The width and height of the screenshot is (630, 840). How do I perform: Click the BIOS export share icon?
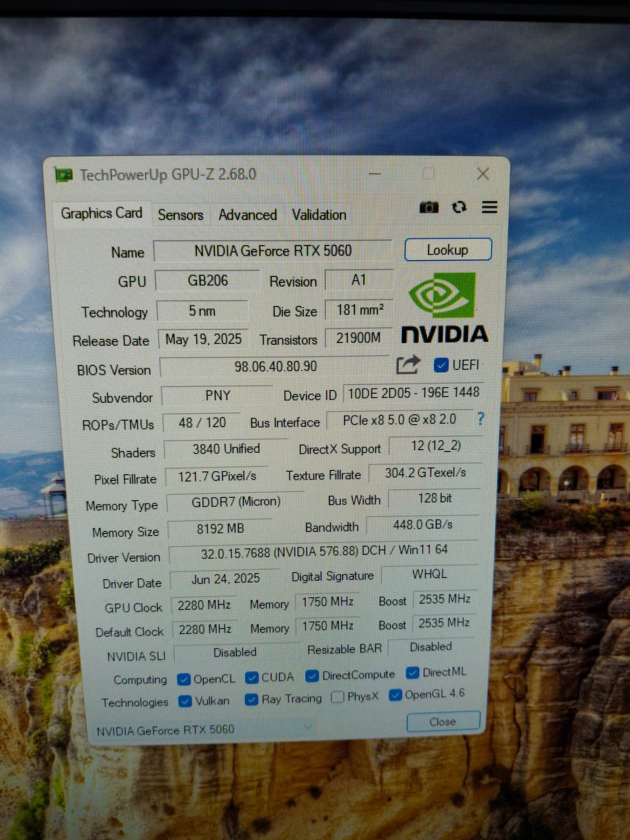pyautogui.click(x=408, y=365)
